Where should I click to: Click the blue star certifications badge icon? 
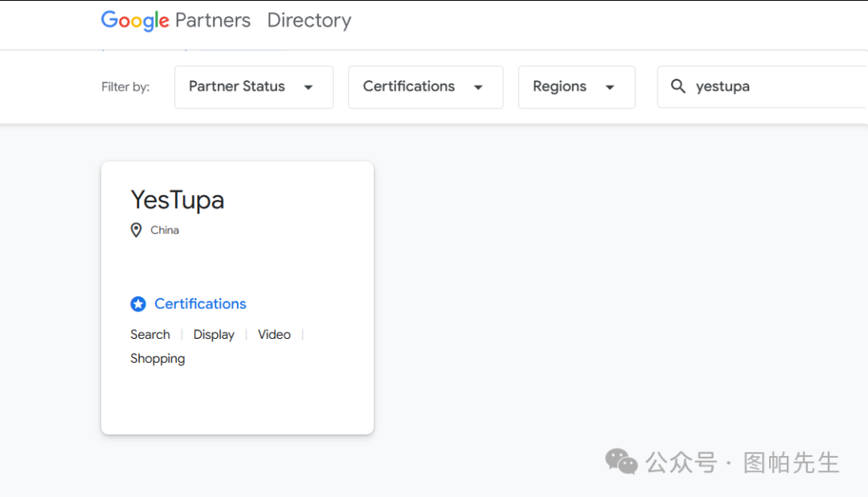[138, 304]
